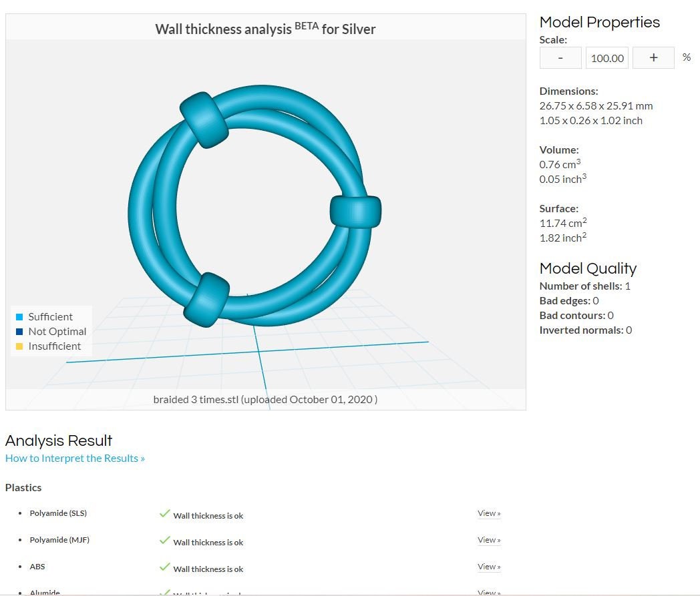Click View link for Polyamide (SLS)
This screenshot has width=700, height=596.
[489, 513]
